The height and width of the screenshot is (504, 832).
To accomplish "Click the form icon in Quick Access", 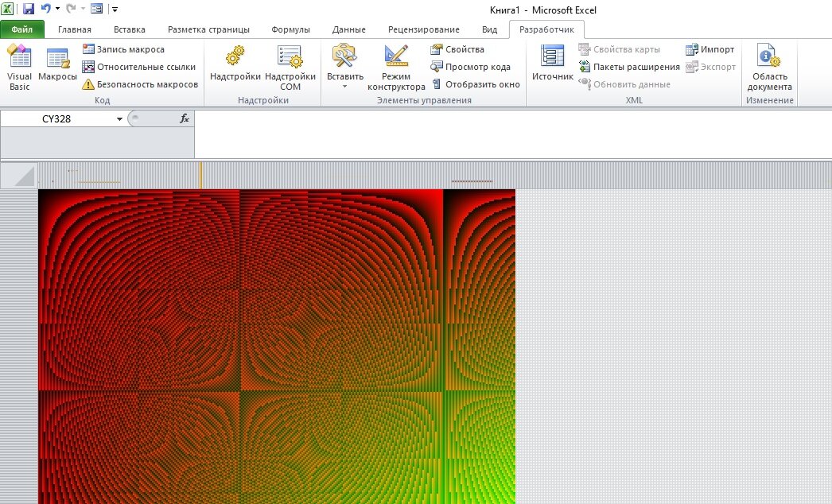I will [x=96, y=9].
